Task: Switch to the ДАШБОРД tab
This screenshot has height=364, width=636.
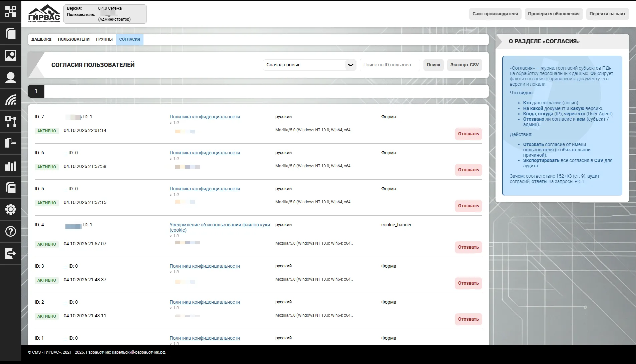Action: [41, 39]
